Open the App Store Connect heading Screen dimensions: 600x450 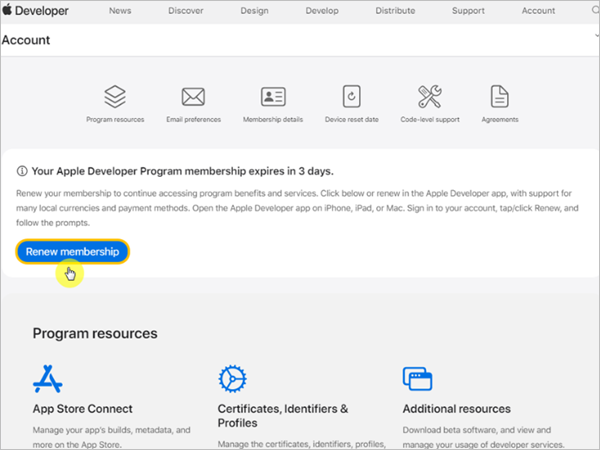point(82,409)
